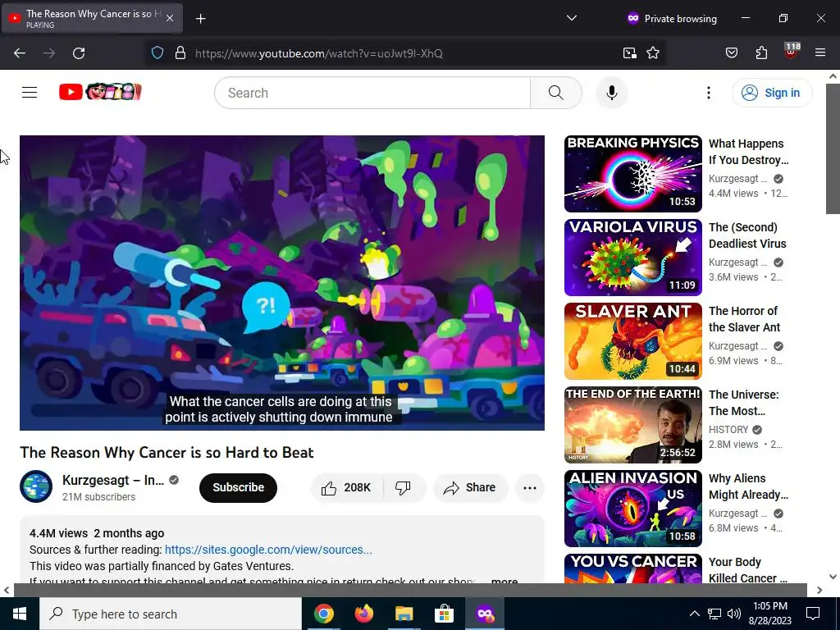Open the sources Google Sites link
Screen dimensions: 840x630
point(268,550)
